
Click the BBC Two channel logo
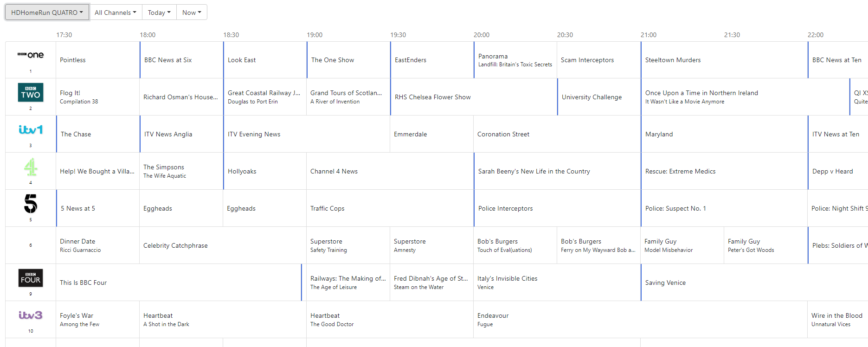tap(31, 92)
